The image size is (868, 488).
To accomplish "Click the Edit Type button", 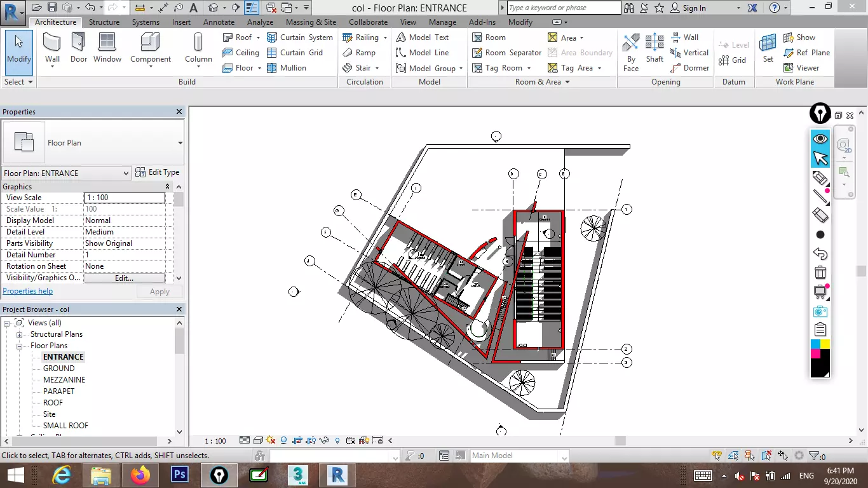I will (158, 172).
